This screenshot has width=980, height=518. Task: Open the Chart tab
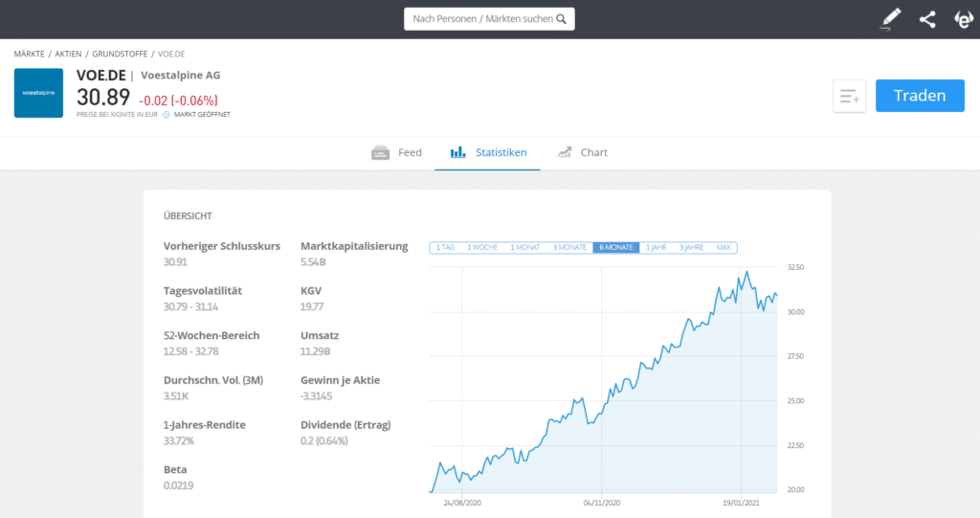[581, 152]
